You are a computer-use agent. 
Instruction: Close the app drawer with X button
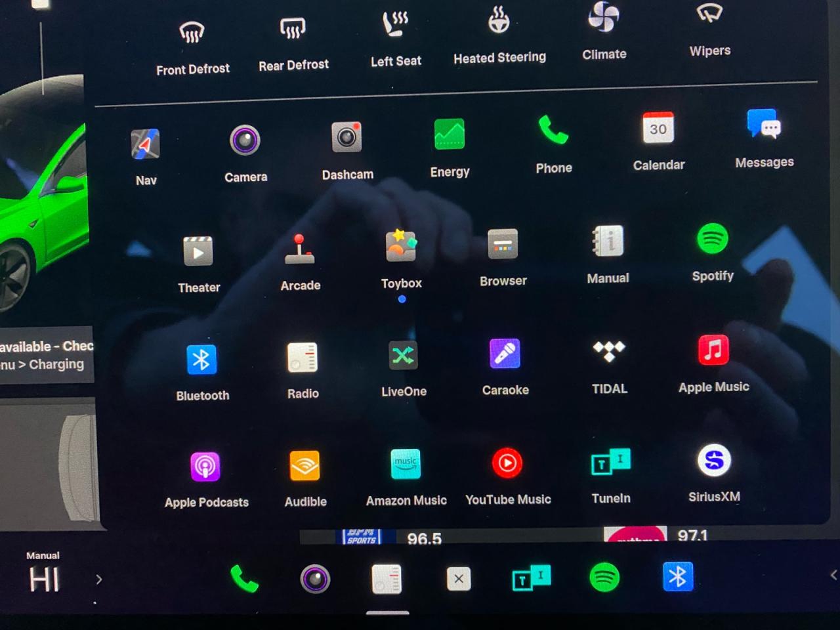[x=458, y=579]
